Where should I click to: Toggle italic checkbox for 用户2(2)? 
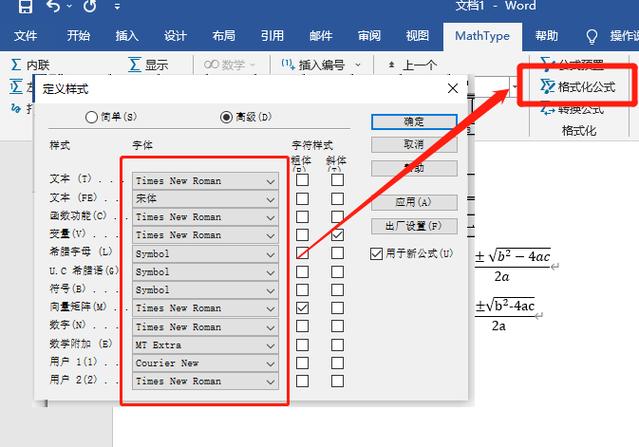[337, 381]
